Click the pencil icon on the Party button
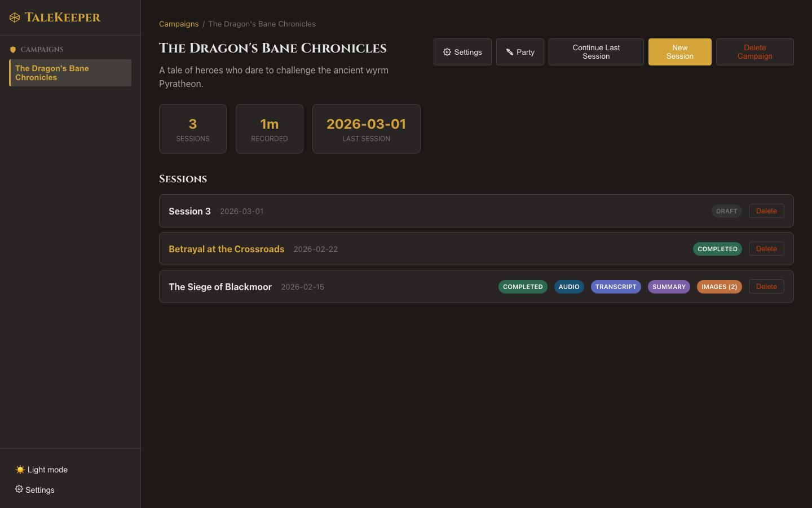812x508 pixels. point(509,51)
